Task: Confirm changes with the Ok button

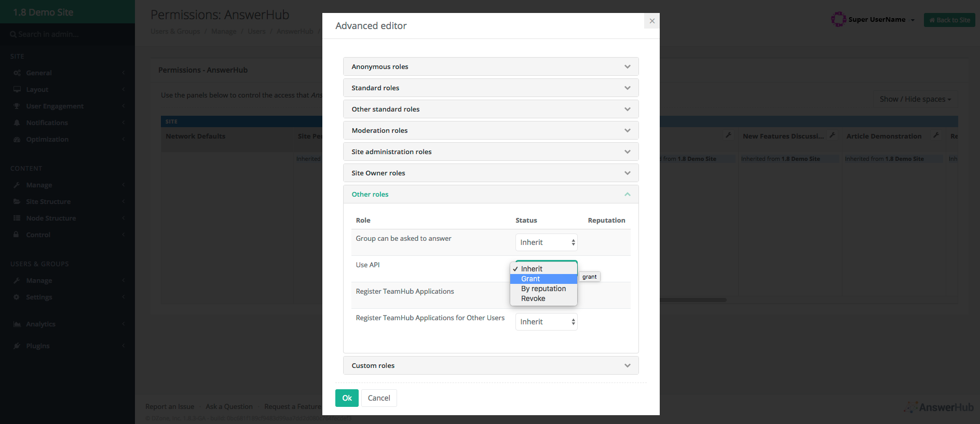Action: (347, 398)
